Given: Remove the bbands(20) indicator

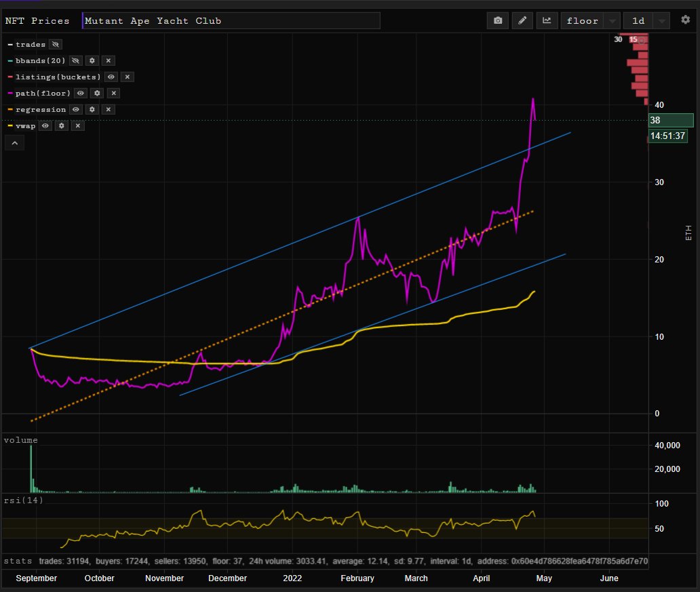Looking at the screenshot, I should (108, 60).
